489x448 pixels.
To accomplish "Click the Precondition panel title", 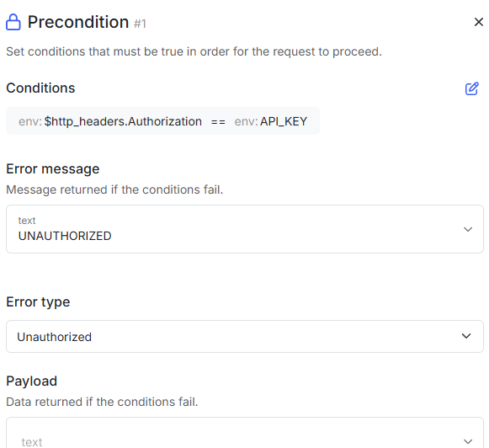I will point(78,22).
